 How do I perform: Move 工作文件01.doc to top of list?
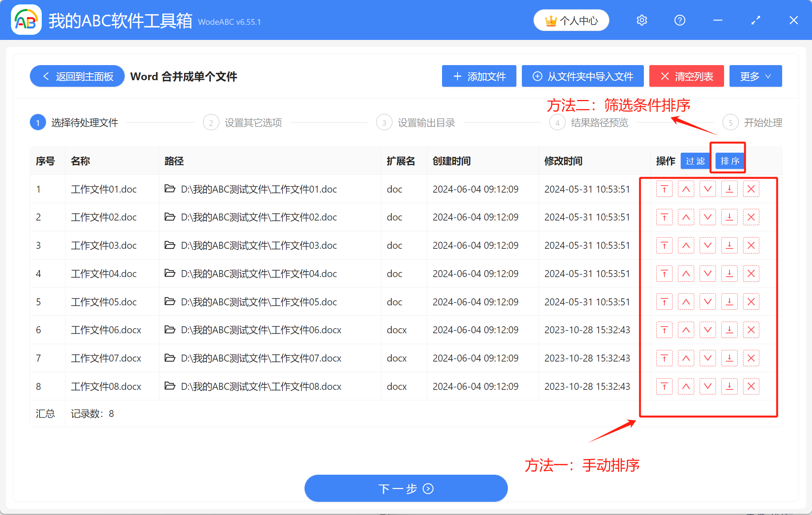coord(664,189)
